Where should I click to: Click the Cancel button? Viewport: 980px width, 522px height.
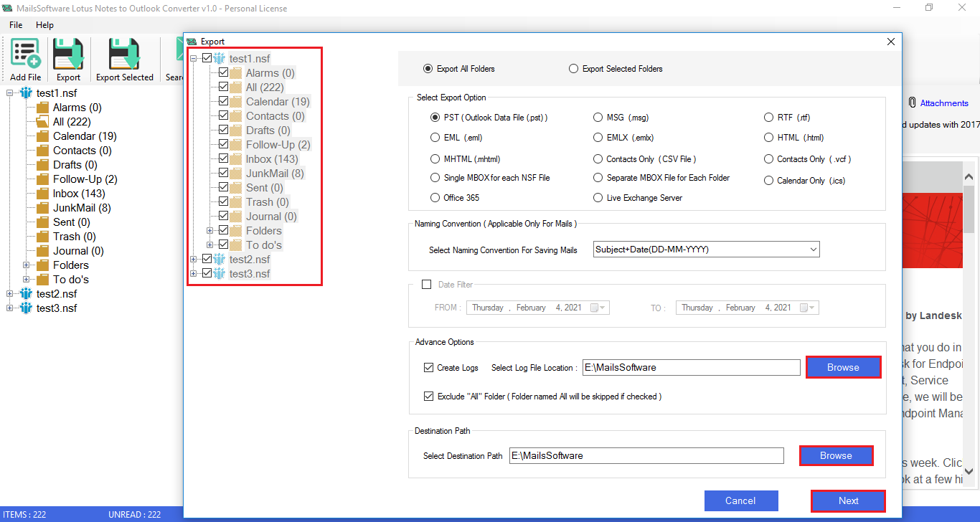click(740, 500)
